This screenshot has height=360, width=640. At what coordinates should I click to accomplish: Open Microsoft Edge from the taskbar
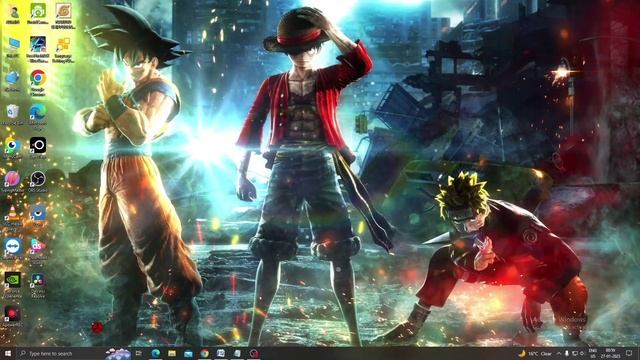(156, 353)
